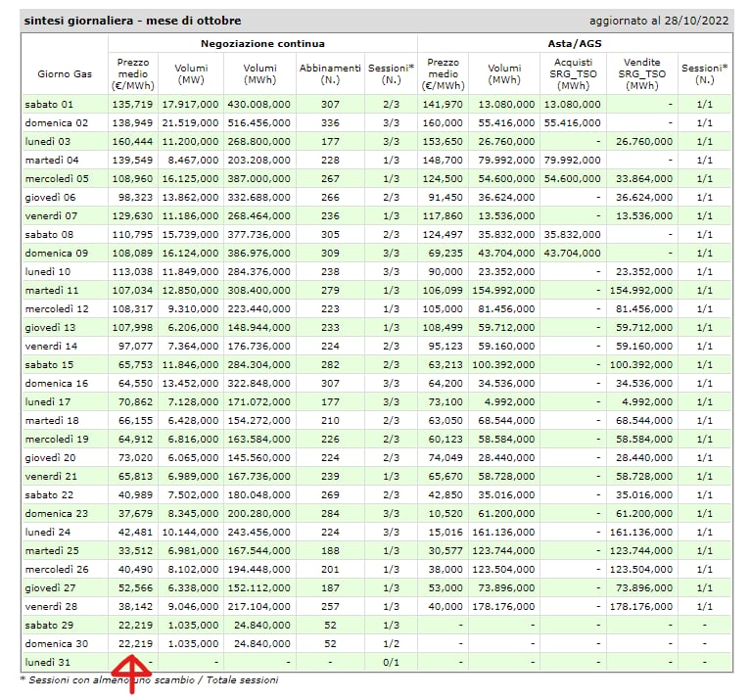Select the 'Asta/AGS' header group
Screen dimensions: 751x700
pos(574,44)
